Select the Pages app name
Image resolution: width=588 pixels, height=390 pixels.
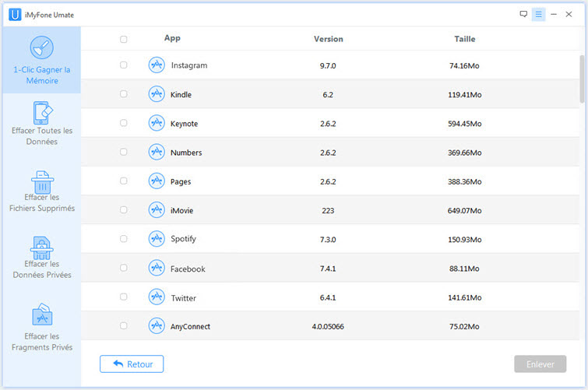pyautogui.click(x=181, y=182)
